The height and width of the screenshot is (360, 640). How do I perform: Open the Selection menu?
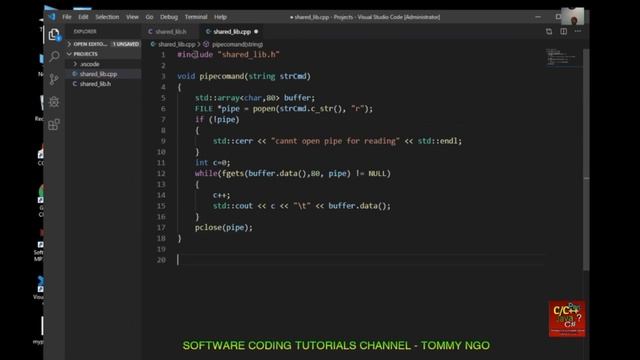(107, 17)
